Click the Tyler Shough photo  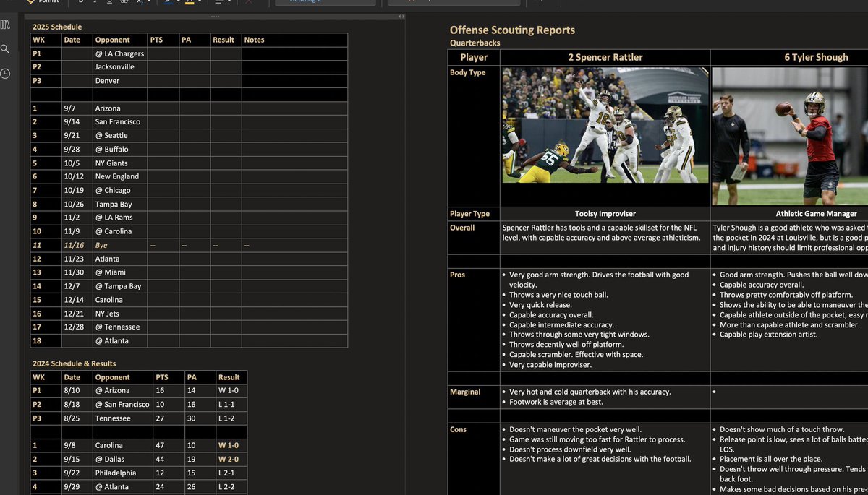(790, 136)
